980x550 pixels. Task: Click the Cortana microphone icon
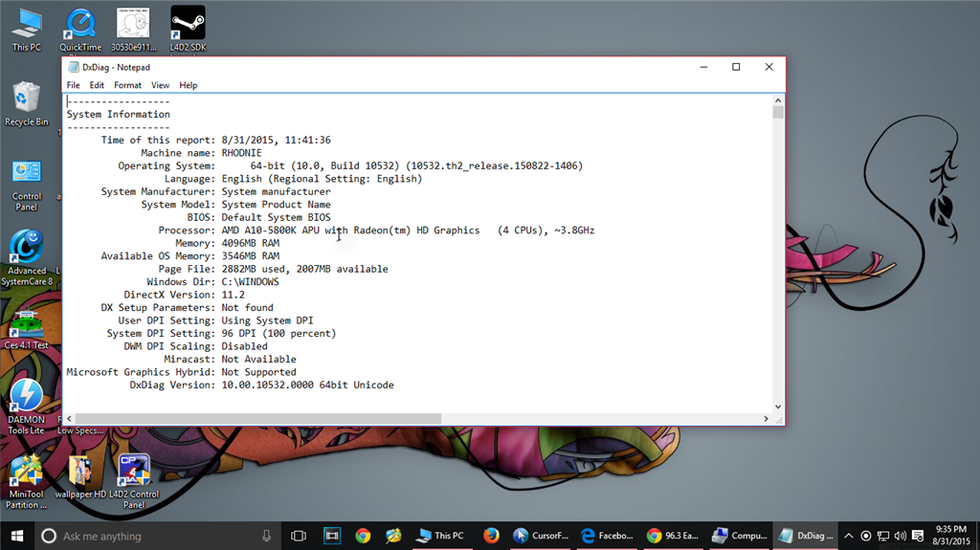pyautogui.click(x=266, y=536)
